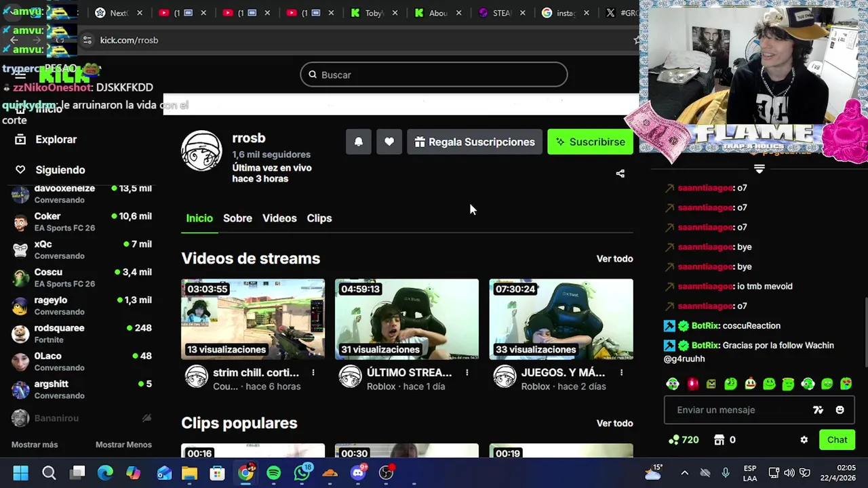Click the heart follow icon for rrosb

389,142
